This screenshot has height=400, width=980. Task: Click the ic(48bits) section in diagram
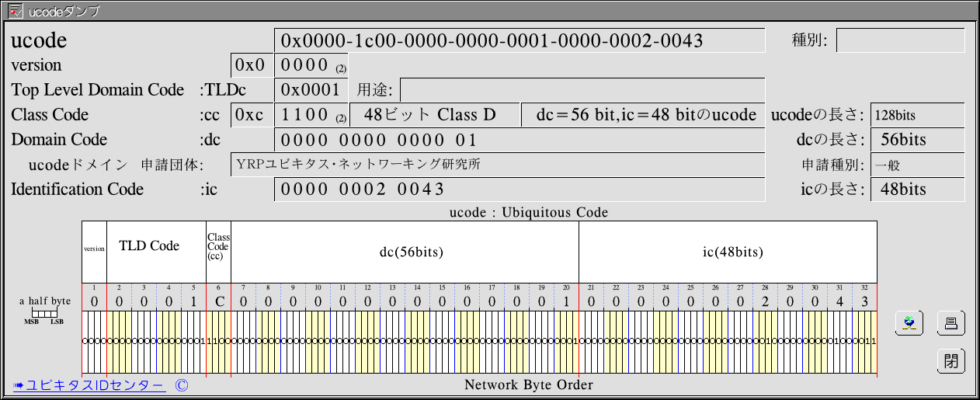click(x=728, y=252)
